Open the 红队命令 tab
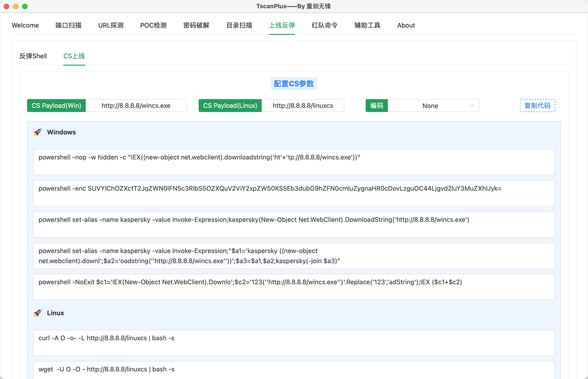The height and width of the screenshot is (379, 588). click(x=324, y=25)
